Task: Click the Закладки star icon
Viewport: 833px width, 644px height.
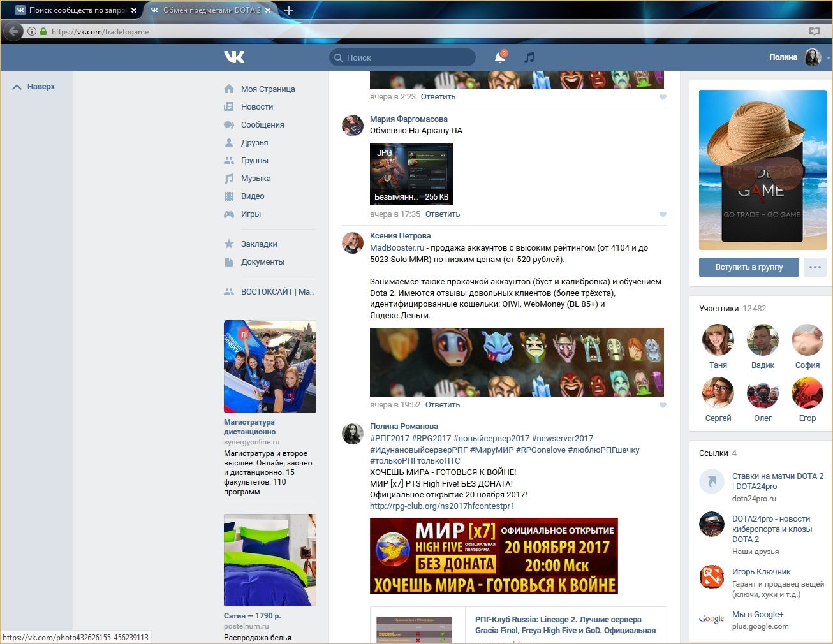Action: (229, 244)
